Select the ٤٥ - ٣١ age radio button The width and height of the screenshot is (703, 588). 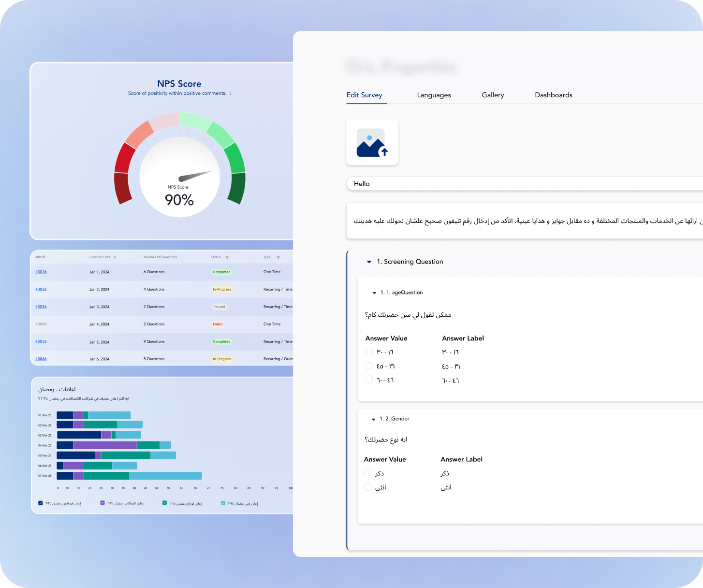(369, 366)
